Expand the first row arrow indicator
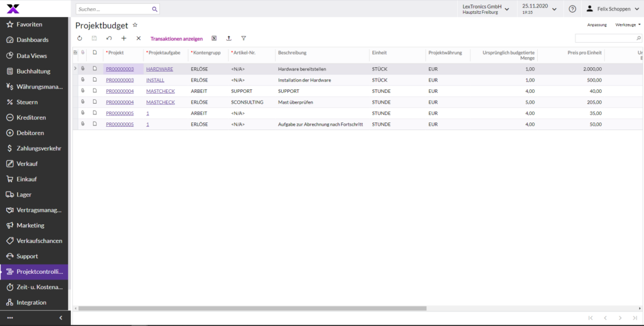The width and height of the screenshot is (644, 326). (x=75, y=68)
